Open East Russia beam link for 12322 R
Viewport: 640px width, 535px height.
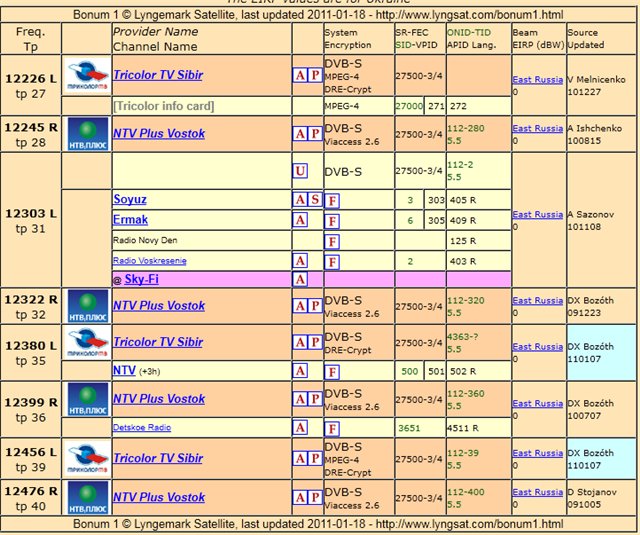[538, 300]
